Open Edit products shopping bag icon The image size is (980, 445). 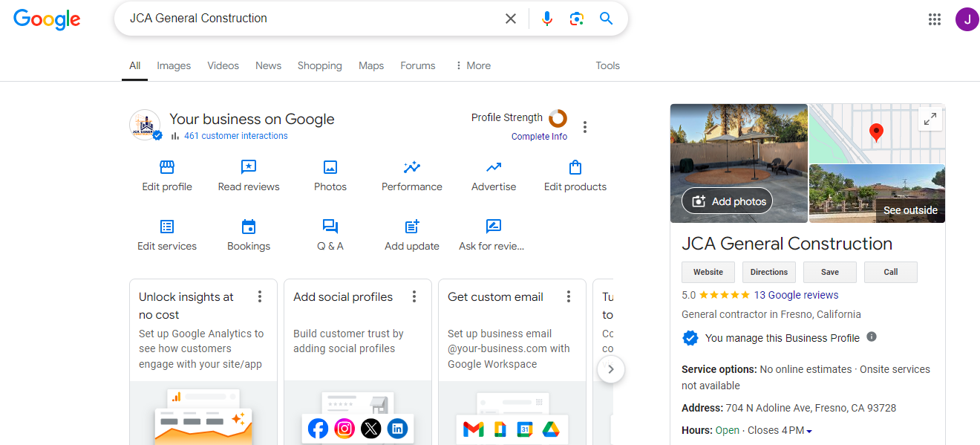[x=575, y=167]
